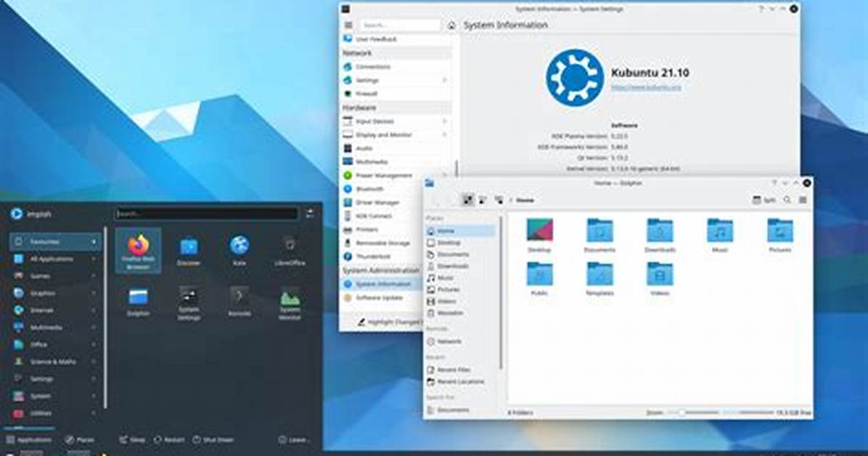
Task: Click the Sleep button
Action: coord(132,440)
